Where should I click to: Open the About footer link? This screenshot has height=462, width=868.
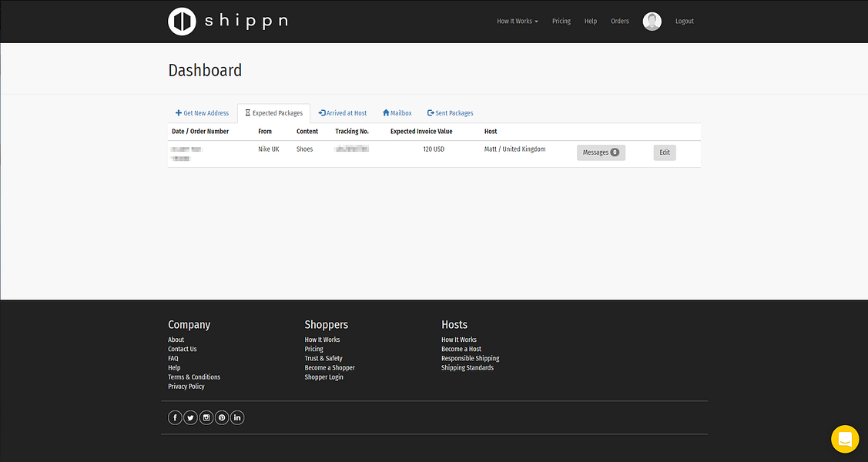176,340
